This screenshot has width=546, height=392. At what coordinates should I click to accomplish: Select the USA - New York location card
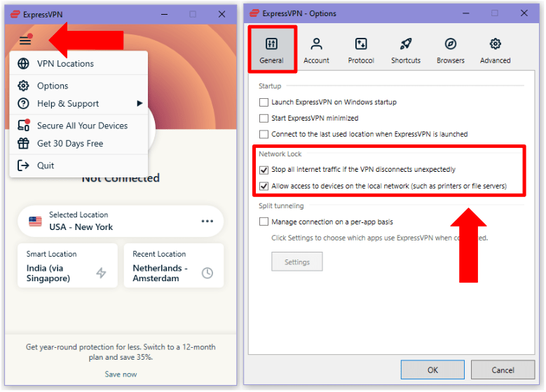121,222
